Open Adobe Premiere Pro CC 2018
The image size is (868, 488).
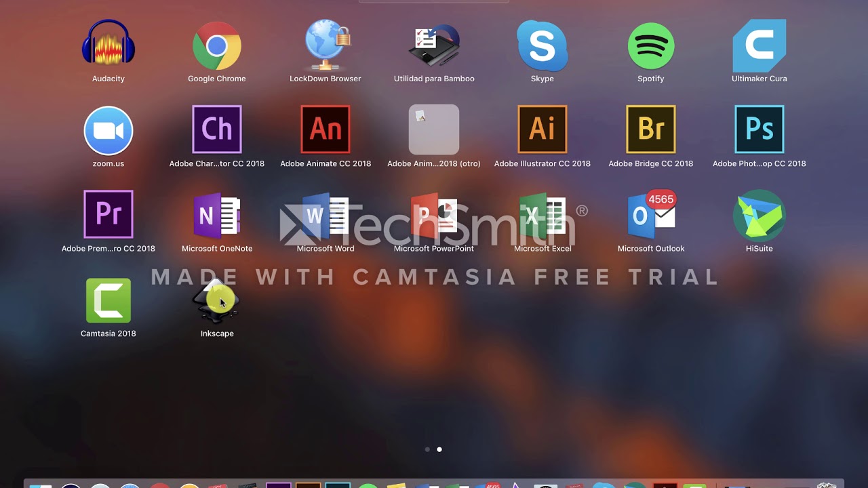tap(108, 214)
